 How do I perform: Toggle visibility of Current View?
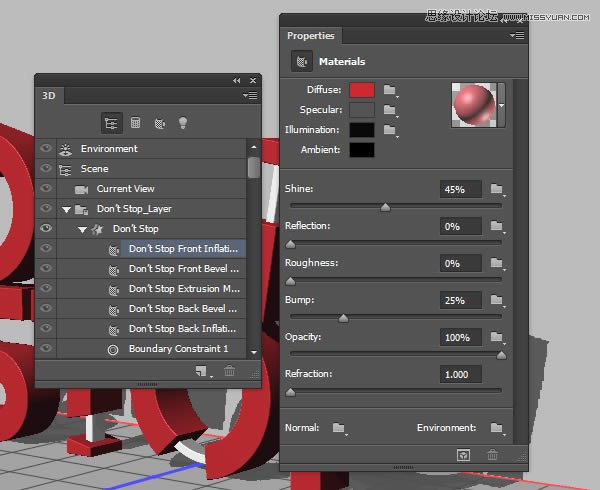click(x=46, y=188)
